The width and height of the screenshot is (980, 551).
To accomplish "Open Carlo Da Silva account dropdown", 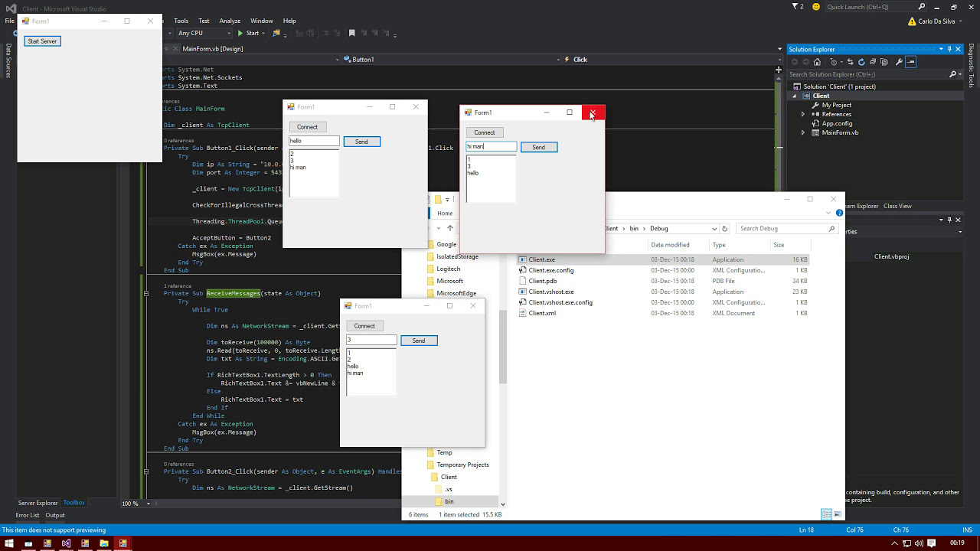I will pyautogui.click(x=959, y=21).
